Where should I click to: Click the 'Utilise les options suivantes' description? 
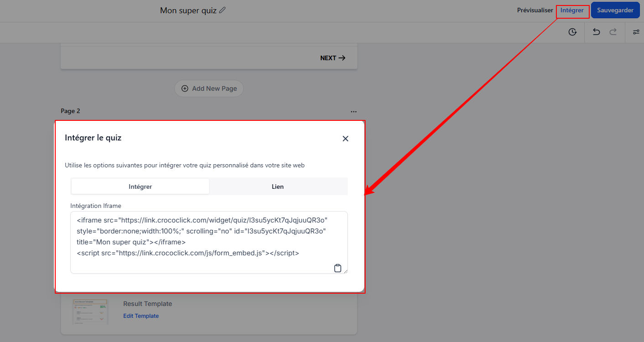[x=184, y=165]
